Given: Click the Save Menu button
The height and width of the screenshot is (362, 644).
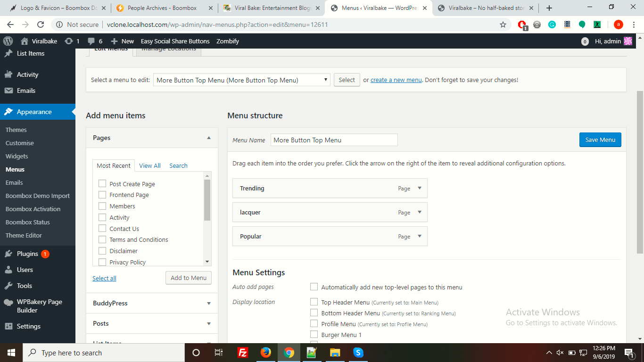Looking at the screenshot, I should click(x=600, y=140).
